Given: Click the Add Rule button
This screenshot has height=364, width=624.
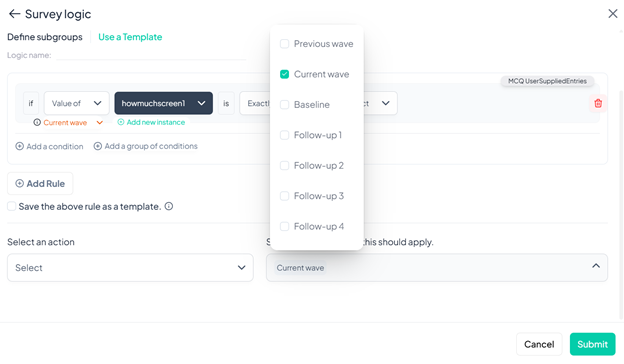Looking at the screenshot, I should click(x=40, y=183).
